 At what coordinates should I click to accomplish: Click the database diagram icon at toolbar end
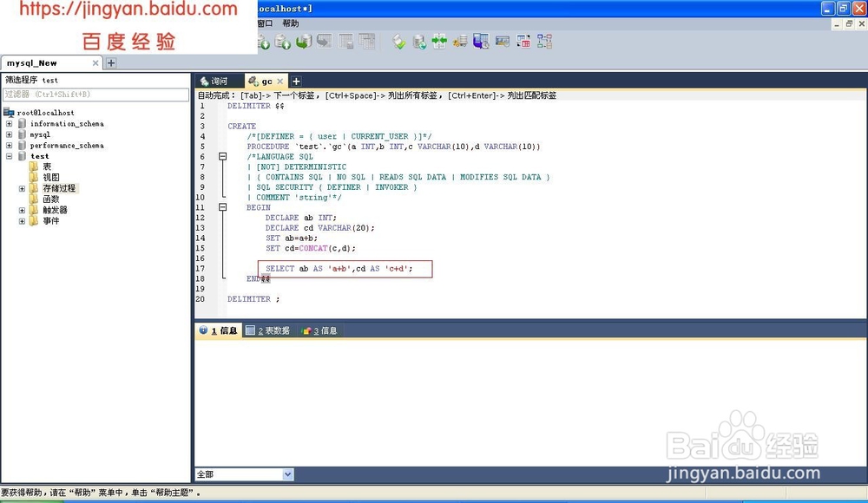click(543, 41)
